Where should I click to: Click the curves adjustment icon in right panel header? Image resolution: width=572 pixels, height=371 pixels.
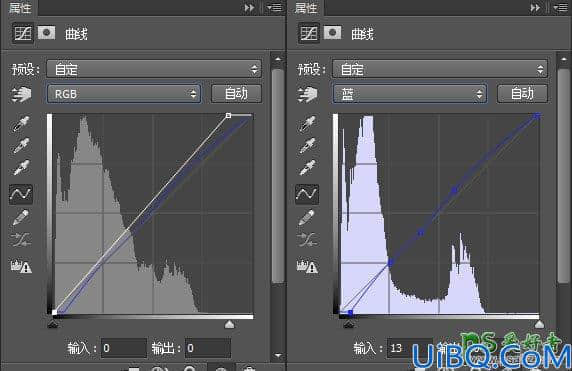(309, 33)
